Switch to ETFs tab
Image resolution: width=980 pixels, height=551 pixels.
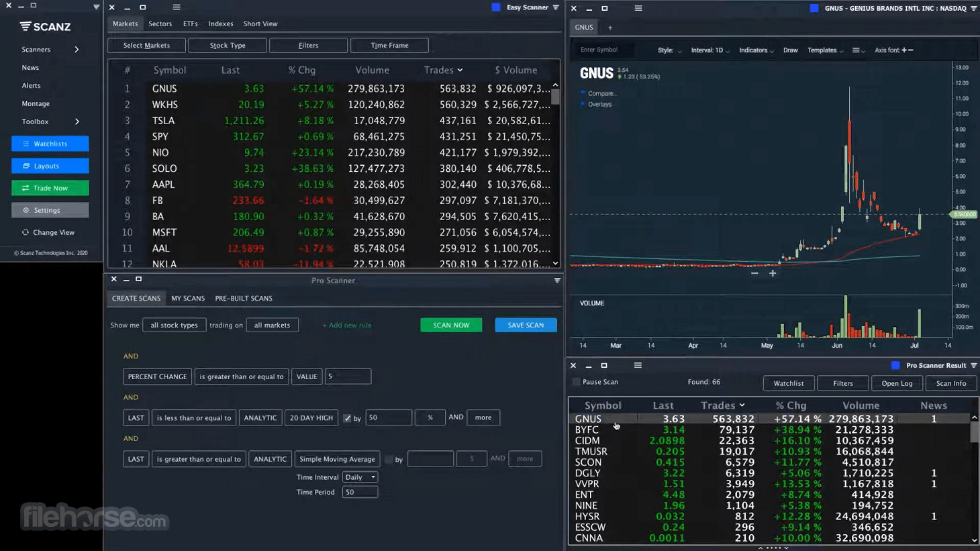click(191, 23)
